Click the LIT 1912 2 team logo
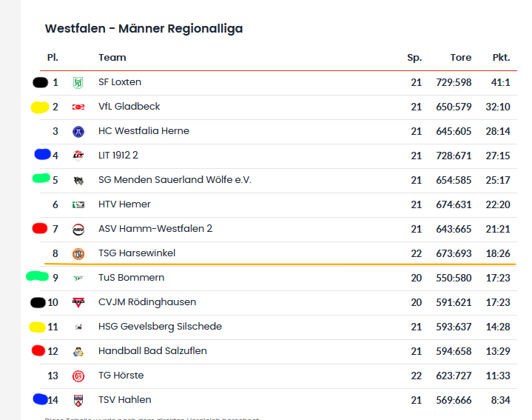 78,156
